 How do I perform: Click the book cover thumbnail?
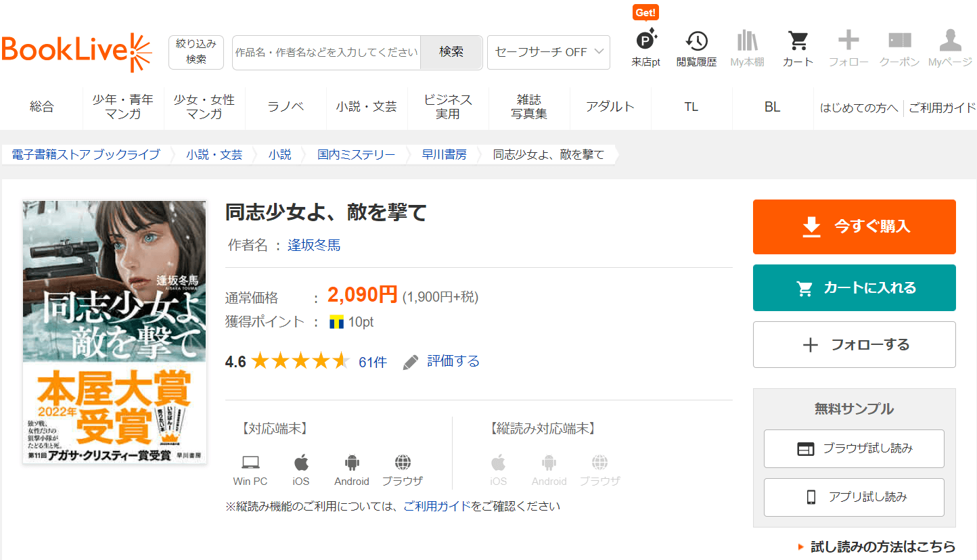pyautogui.click(x=114, y=332)
